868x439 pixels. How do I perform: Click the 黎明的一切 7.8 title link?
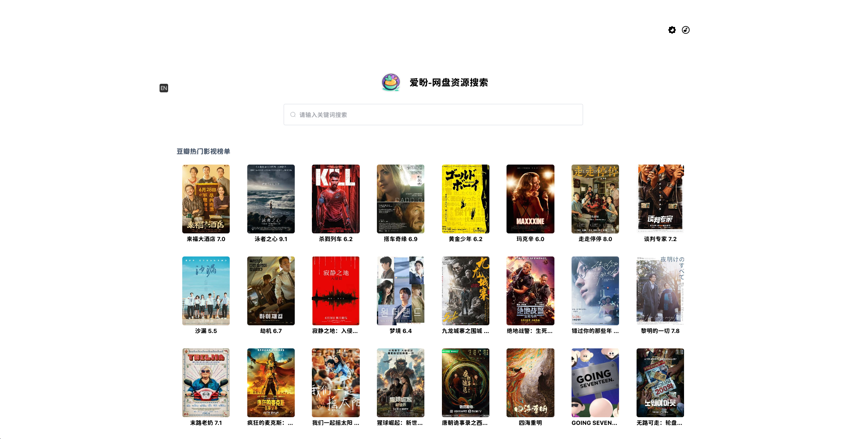(x=660, y=331)
